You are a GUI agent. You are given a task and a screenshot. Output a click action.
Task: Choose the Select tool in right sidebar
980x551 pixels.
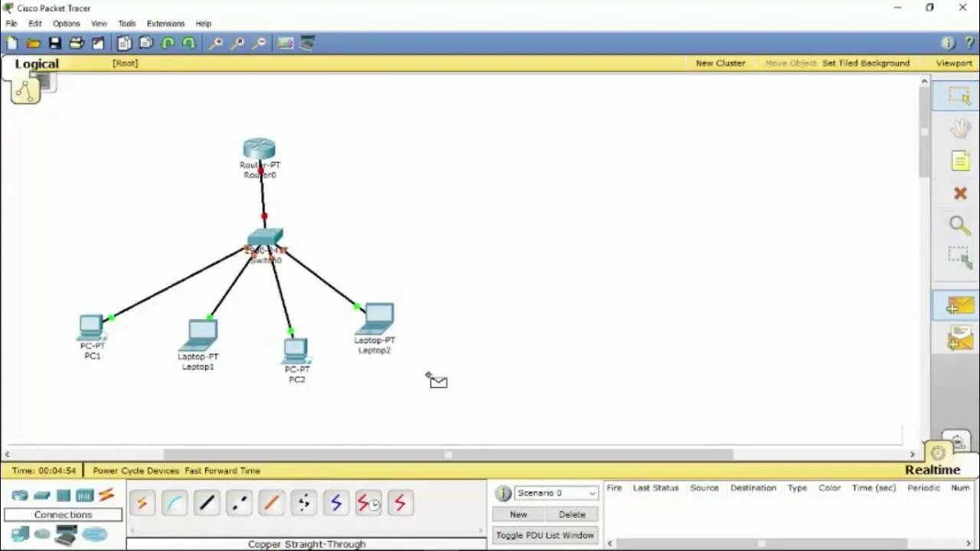[x=959, y=96]
